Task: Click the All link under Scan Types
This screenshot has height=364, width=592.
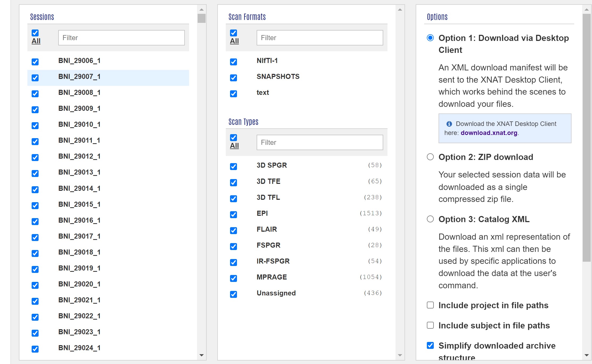Action: coord(234,146)
